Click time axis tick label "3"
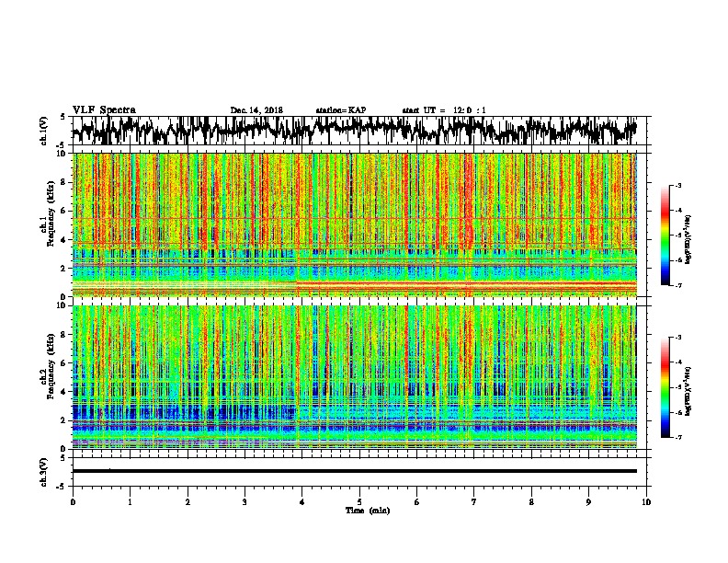Viewport: 728px width, 563px height. [x=245, y=502]
